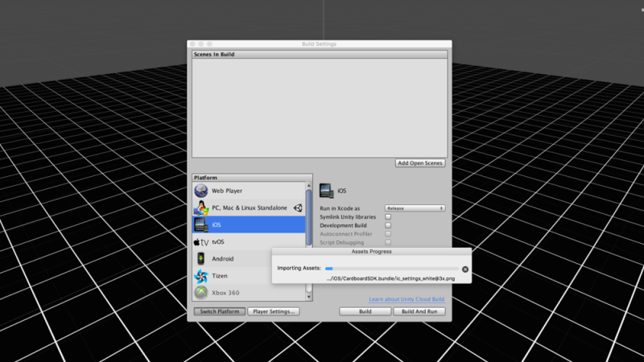
Task: Click the imported file path text
Action: 390,278
